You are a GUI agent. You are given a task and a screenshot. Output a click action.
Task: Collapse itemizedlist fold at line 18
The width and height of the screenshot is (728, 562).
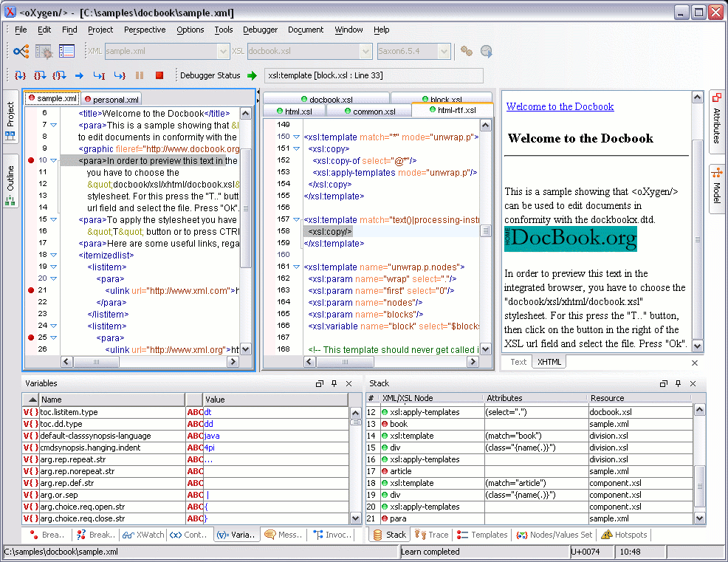pos(54,255)
